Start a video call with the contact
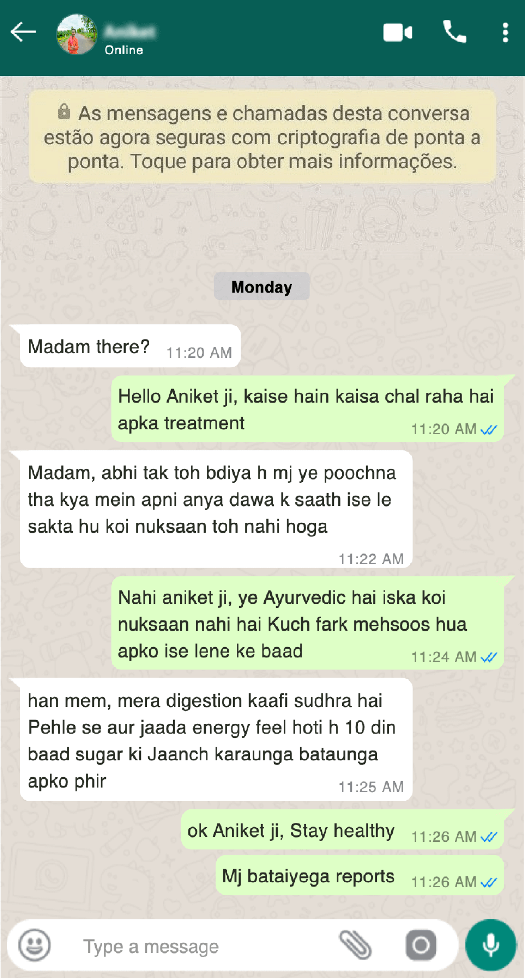This screenshot has height=980, width=525. pyautogui.click(x=398, y=32)
